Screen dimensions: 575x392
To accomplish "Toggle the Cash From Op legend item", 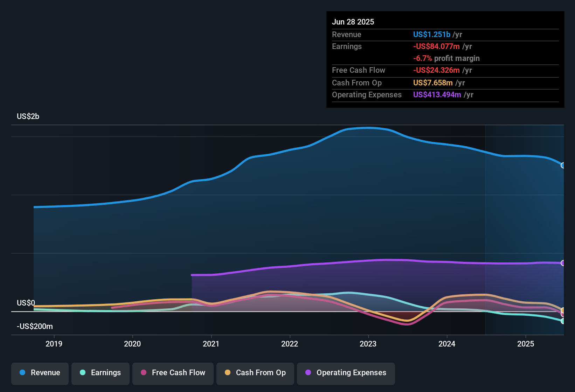I will (x=255, y=373).
